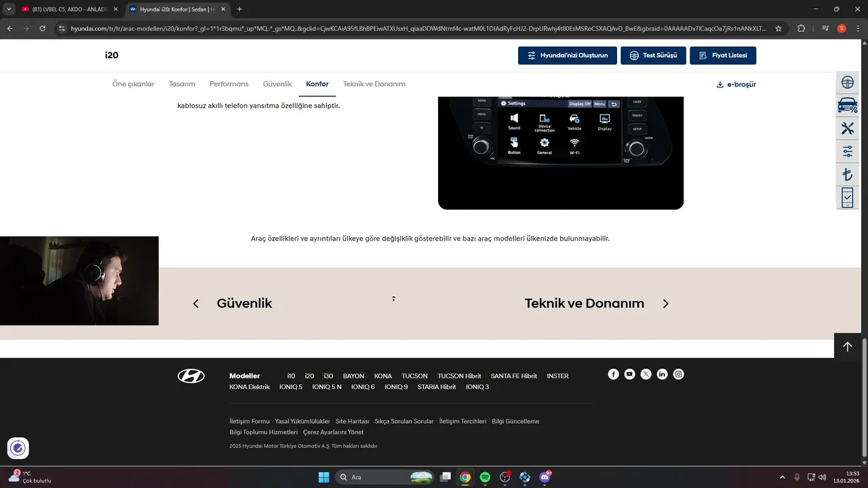The height and width of the screenshot is (488, 868).
Task: Open the Chrome extensions puzzle icon
Action: coord(801,28)
